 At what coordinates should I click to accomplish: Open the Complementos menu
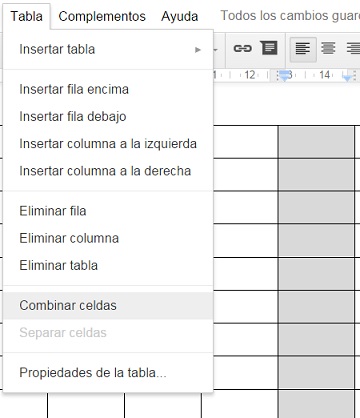point(102,16)
